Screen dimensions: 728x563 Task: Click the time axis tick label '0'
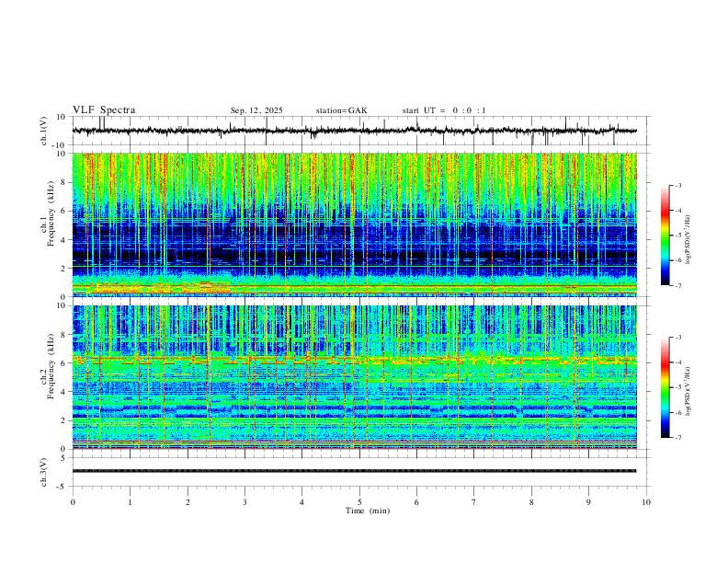(x=73, y=502)
